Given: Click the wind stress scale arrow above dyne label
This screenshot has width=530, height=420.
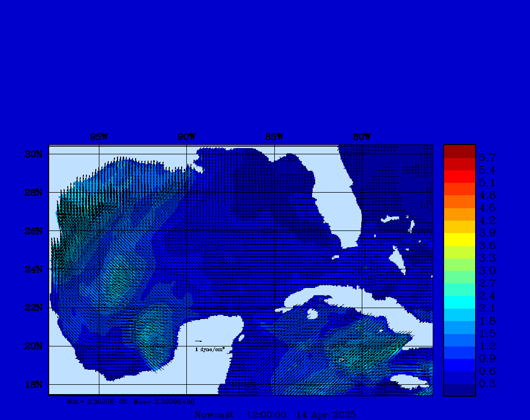Looking at the screenshot, I should 199,341.
